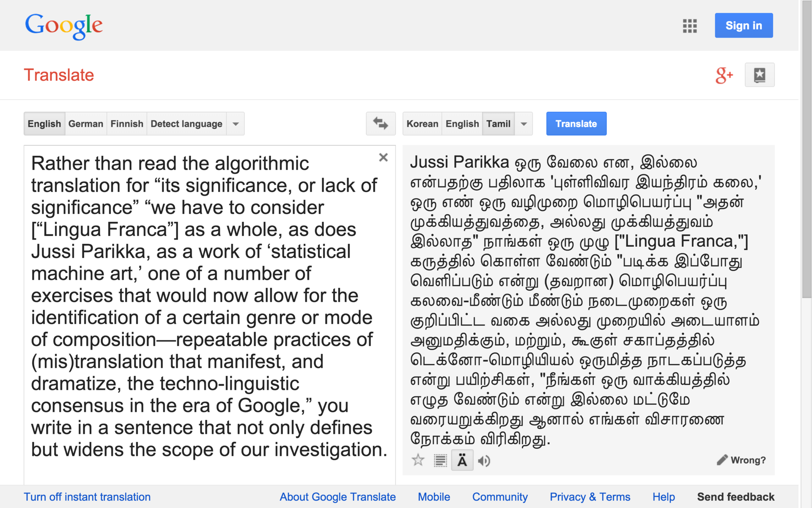Viewport: 812px width, 508px height.
Task: Toggle romanized phonetic reading button
Action: click(462, 460)
